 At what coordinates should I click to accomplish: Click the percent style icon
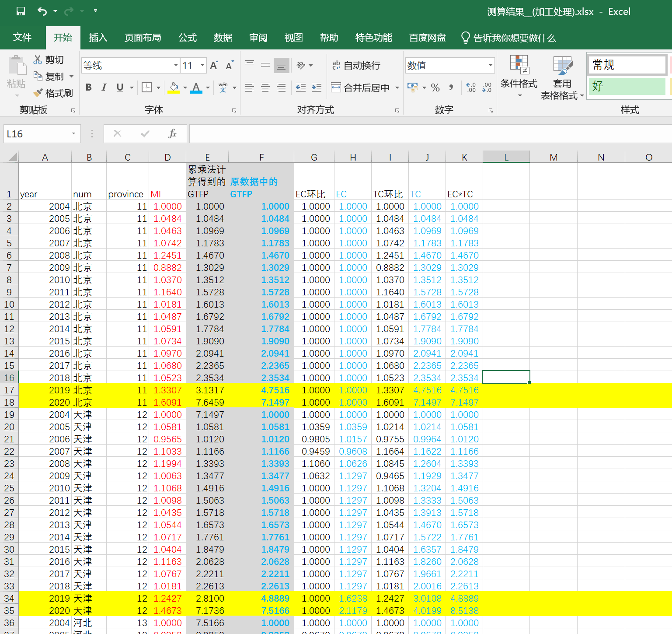coord(435,88)
